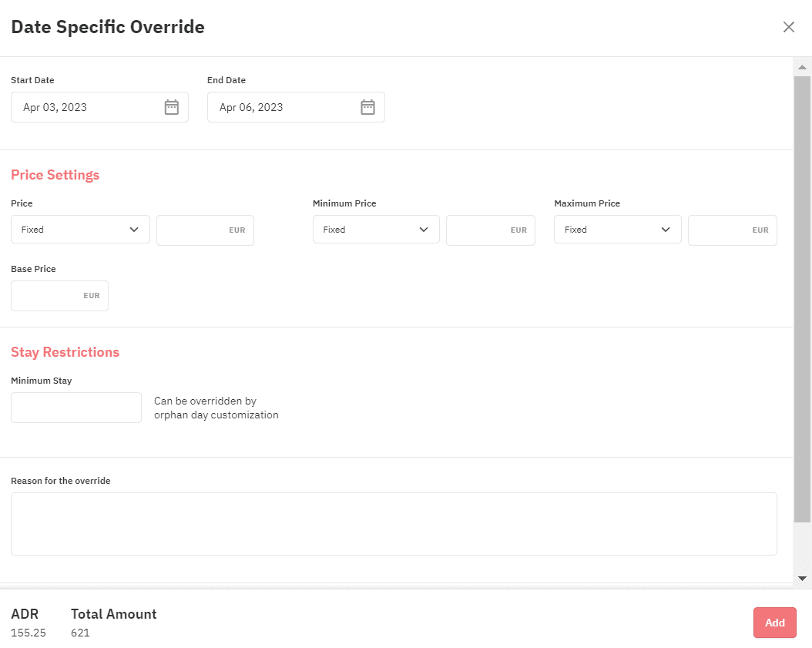812x648 pixels.
Task: Open the Start Date calendar picker icon
Action: 171,107
